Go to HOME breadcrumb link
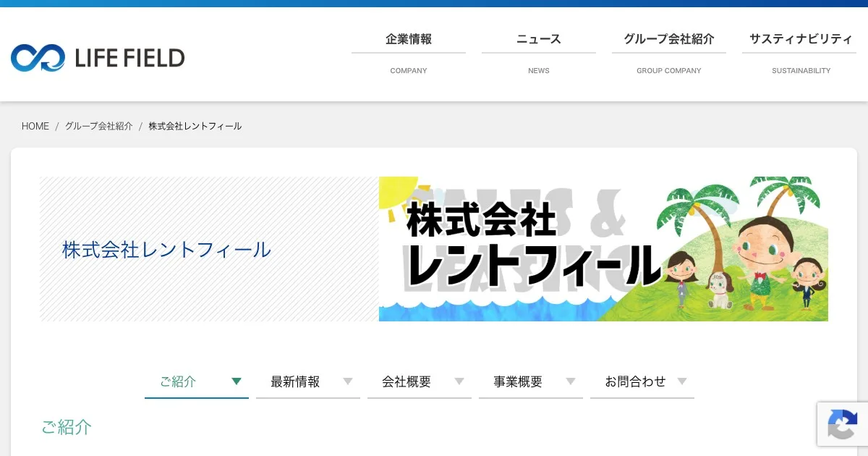 tap(35, 126)
